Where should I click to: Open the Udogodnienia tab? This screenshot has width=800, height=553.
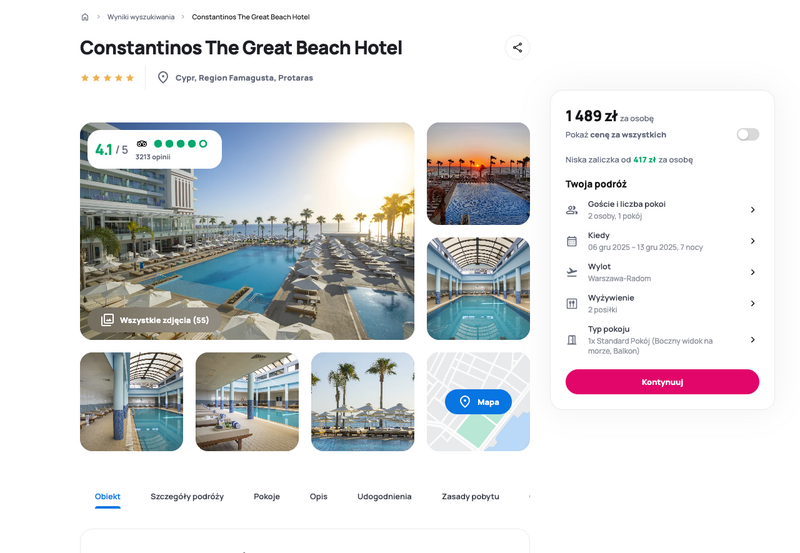coord(384,496)
